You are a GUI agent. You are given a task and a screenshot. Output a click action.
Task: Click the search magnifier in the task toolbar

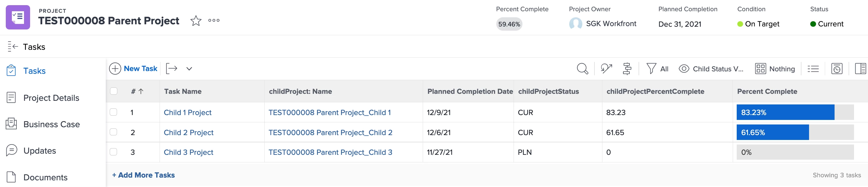(x=582, y=69)
